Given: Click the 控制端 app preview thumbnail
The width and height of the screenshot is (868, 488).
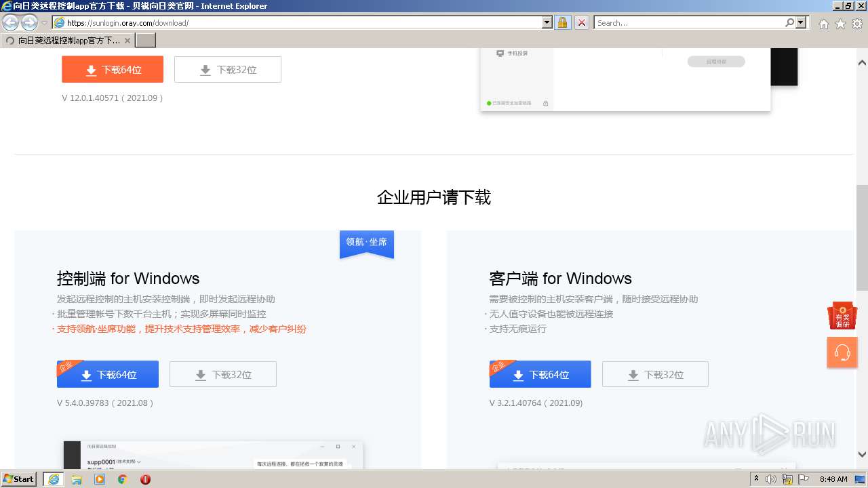Looking at the screenshot, I should click(214, 455).
